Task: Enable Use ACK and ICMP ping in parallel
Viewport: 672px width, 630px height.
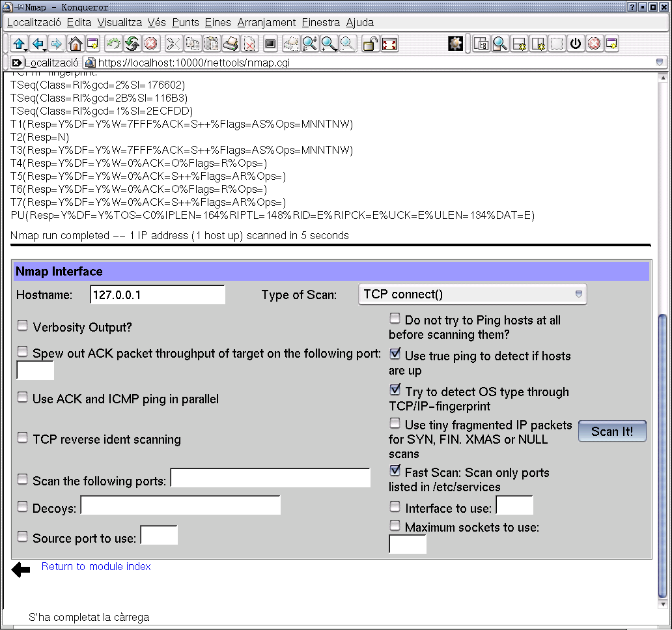Action: click(22, 397)
